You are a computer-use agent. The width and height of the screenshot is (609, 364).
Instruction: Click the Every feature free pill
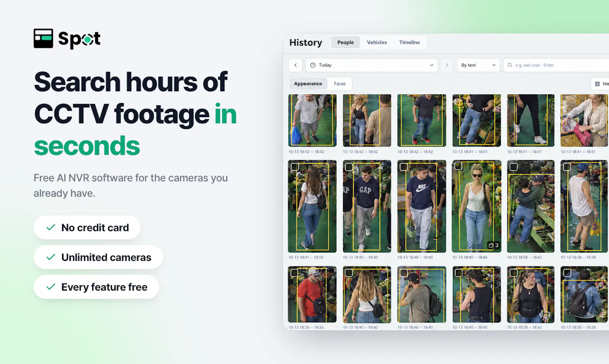click(96, 287)
